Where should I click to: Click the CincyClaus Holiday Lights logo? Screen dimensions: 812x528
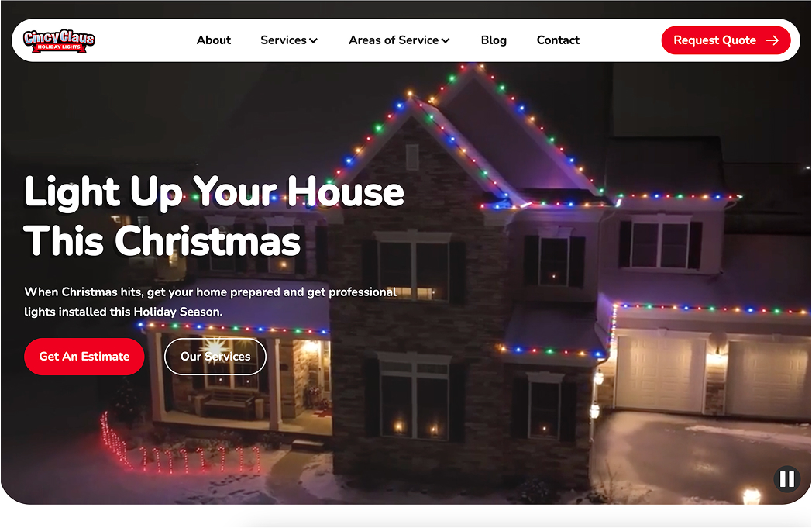point(59,40)
